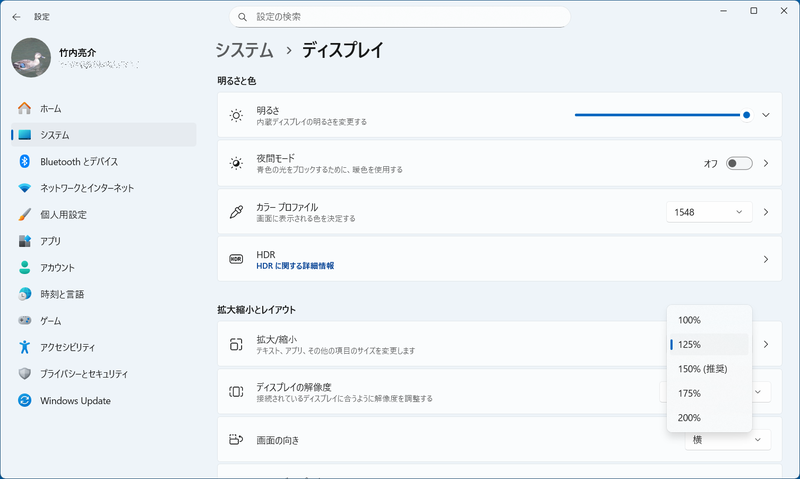The image size is (800, 479).
Task: Click the brightness slider handle
Action: pyautogui.click(x=746, y=115)
